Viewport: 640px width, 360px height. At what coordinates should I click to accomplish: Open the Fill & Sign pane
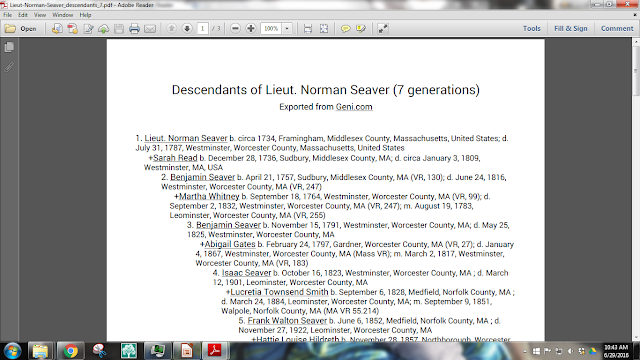click(x=571, y=29)
